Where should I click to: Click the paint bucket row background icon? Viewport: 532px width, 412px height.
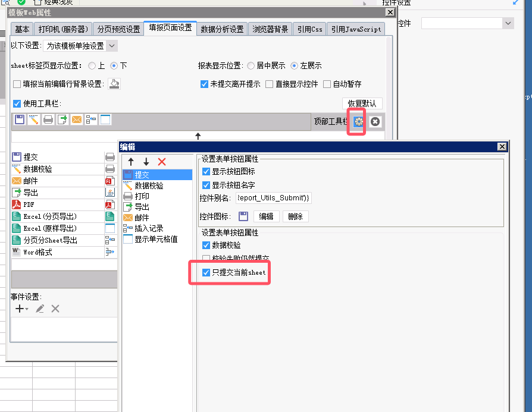pos(114,84)
